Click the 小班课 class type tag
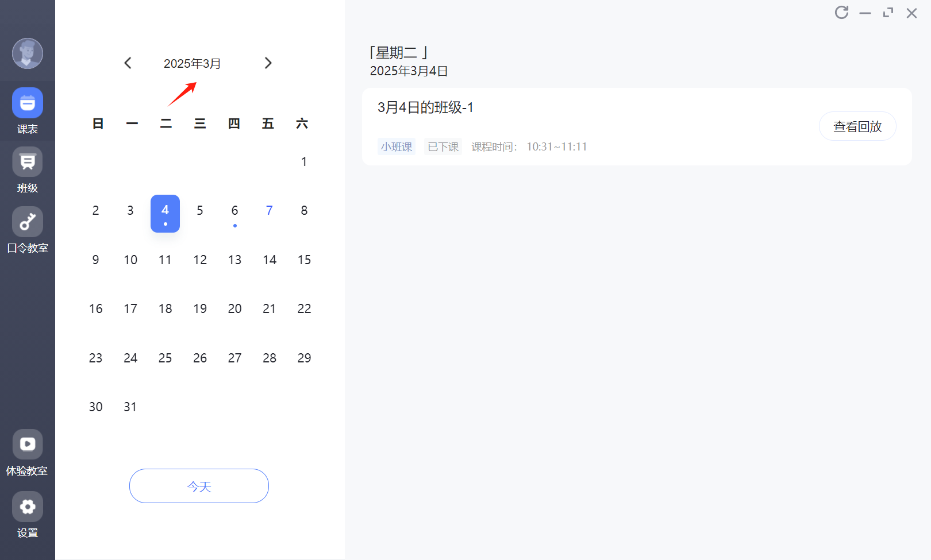This screenshot has height=560, width=931. coord(396,146)
